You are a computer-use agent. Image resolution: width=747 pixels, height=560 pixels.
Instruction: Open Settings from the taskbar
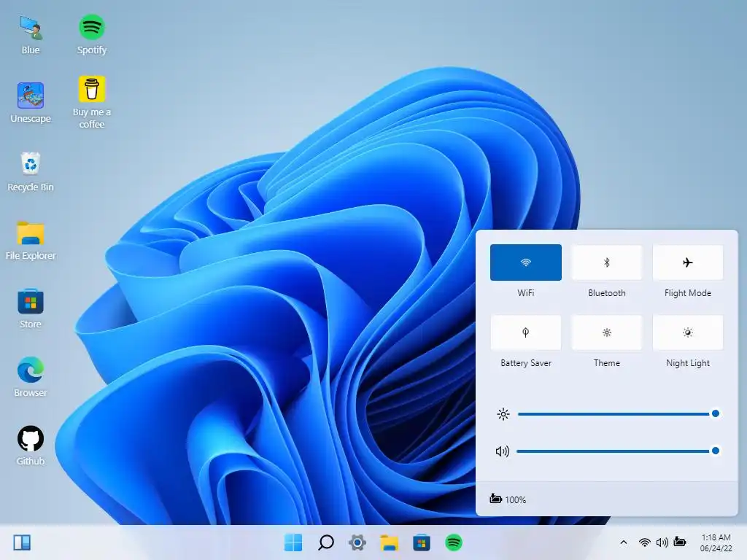tap(357, 542)
